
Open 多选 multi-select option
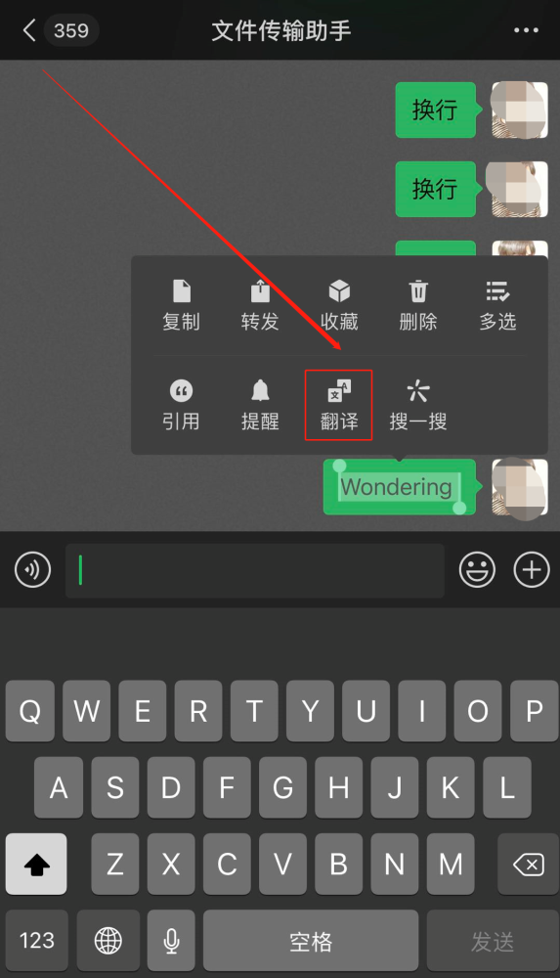(x=497, y=305)
